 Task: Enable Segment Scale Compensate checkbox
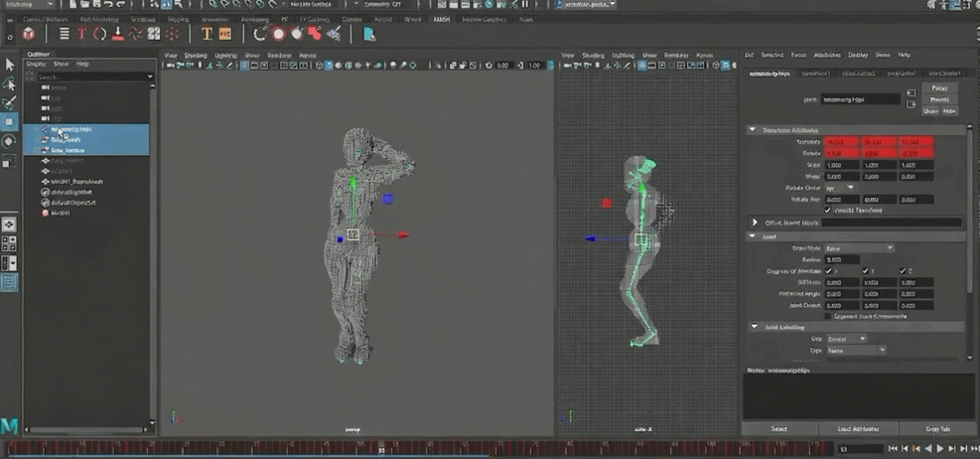coord(829,317)
